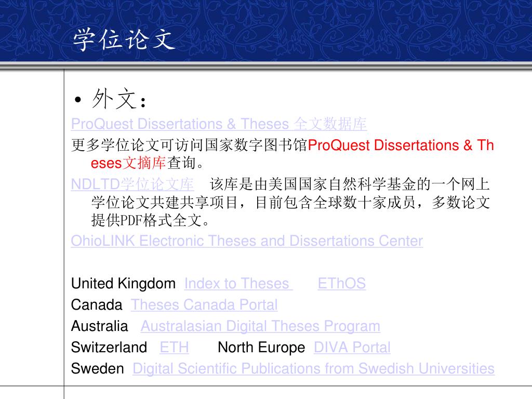Open the EThOS link

[342, 284]
